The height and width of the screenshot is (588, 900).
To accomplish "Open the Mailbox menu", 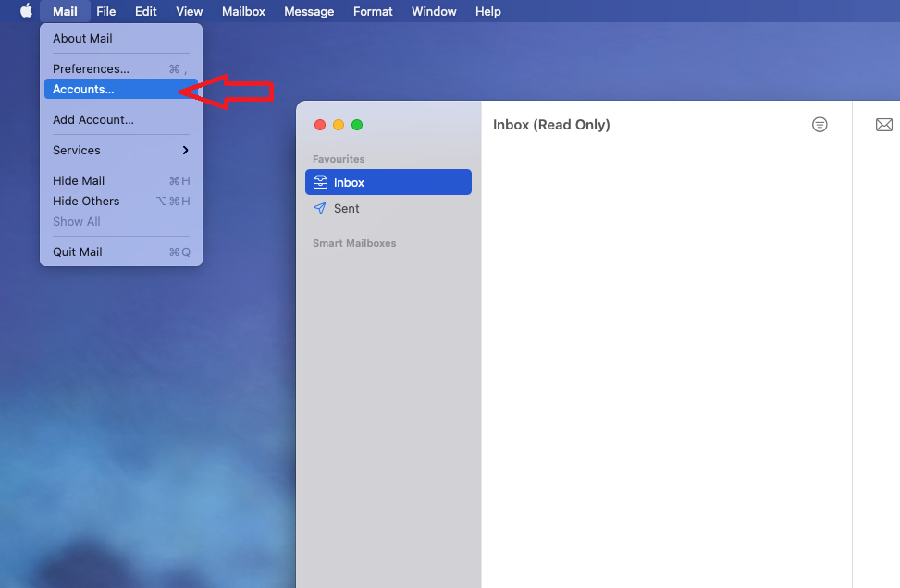I will (243, 11).
